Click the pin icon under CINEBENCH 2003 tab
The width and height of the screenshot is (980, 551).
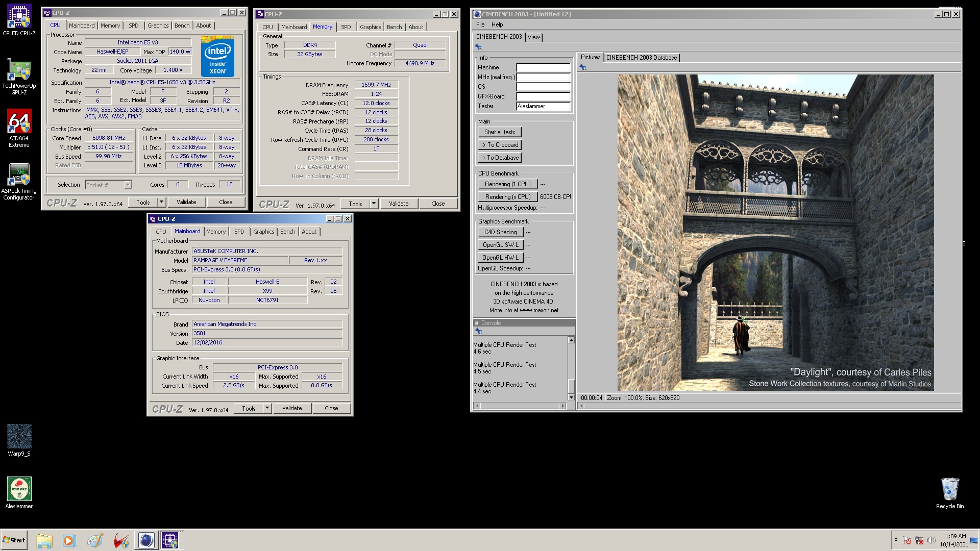click(478, 47)
